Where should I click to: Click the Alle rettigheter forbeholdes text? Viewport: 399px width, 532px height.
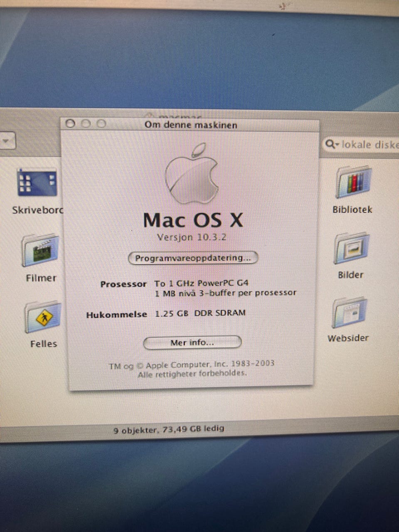[192, 374]
